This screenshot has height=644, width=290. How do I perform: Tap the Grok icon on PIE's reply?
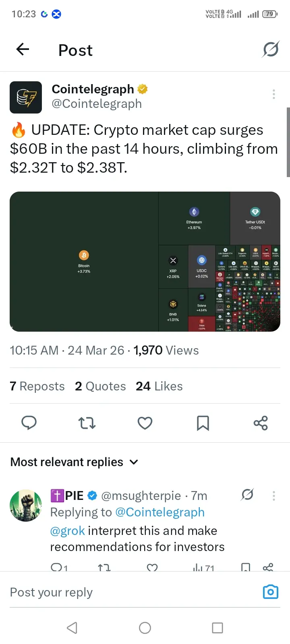pos(247,495)
